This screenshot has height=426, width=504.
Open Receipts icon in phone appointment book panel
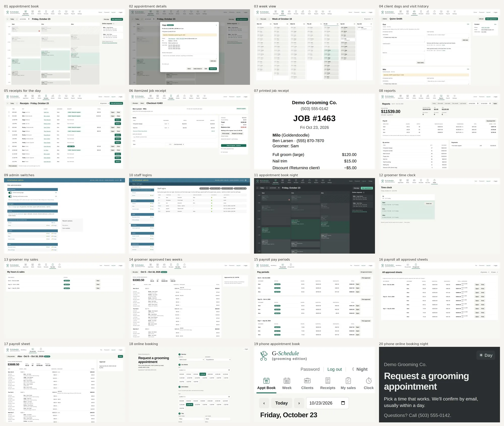[328, 380]
